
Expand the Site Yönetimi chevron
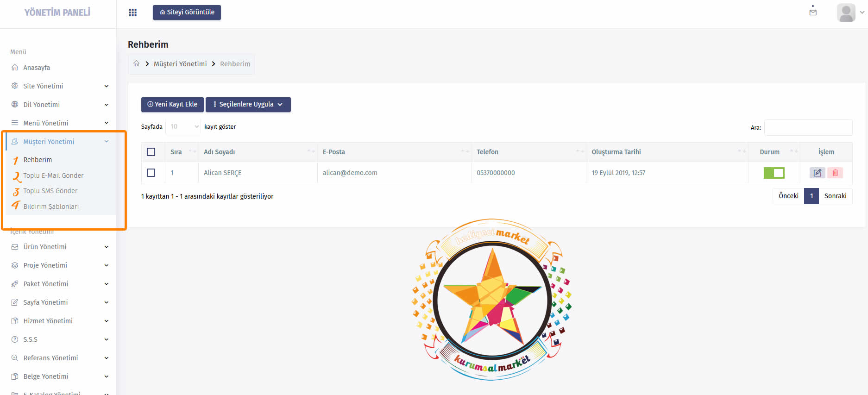click(107, 86)
